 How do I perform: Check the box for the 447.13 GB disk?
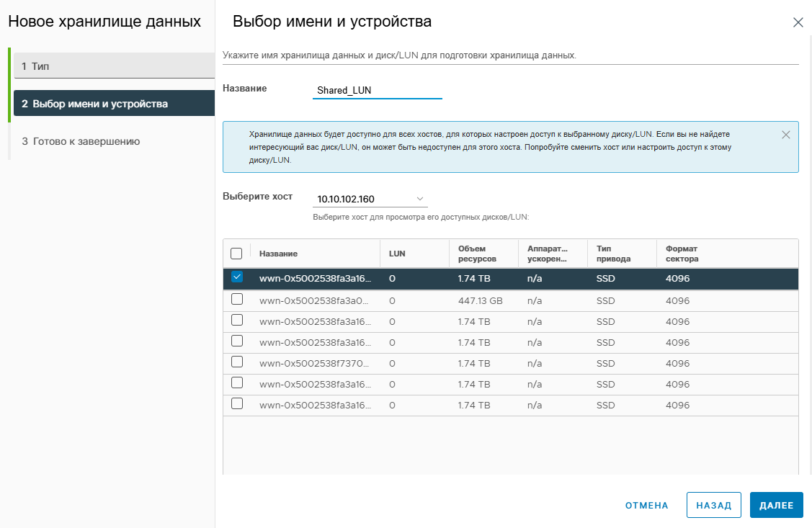(236, 299)
